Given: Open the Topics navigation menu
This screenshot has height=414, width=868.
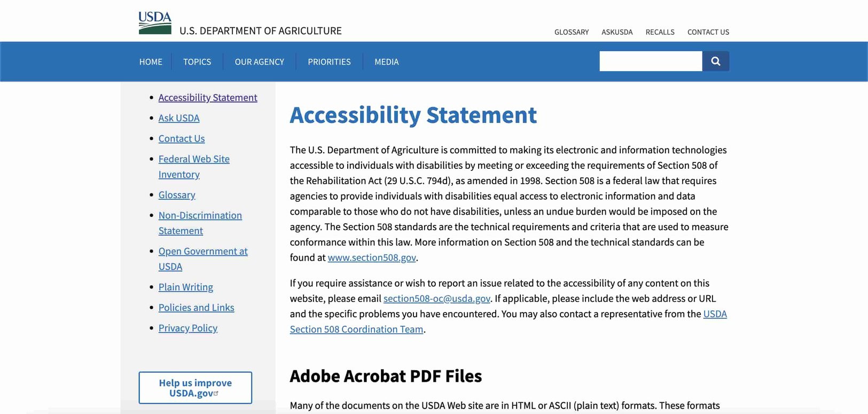Looking at the screenshot, I should point(197,62).
